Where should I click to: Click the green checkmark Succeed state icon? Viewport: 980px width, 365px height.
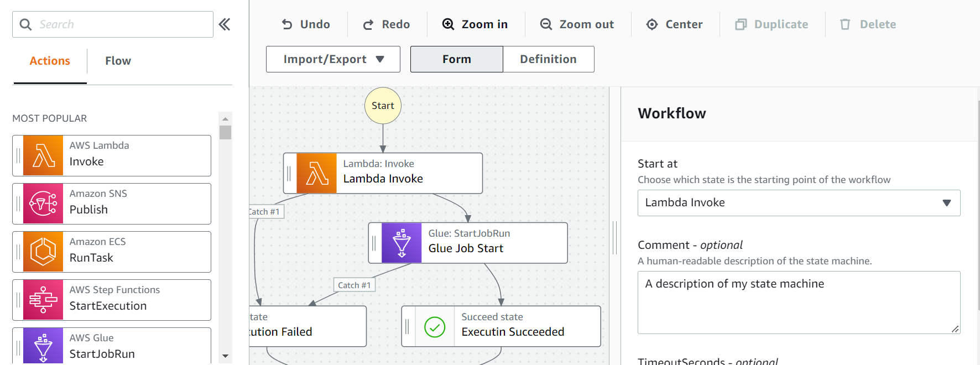click(x=435, y=327)
